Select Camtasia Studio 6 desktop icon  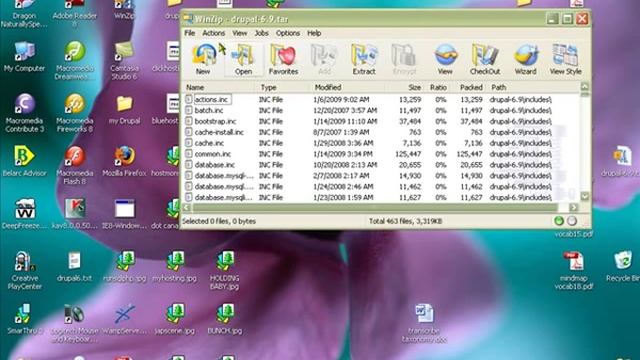(x=124, y=60)
